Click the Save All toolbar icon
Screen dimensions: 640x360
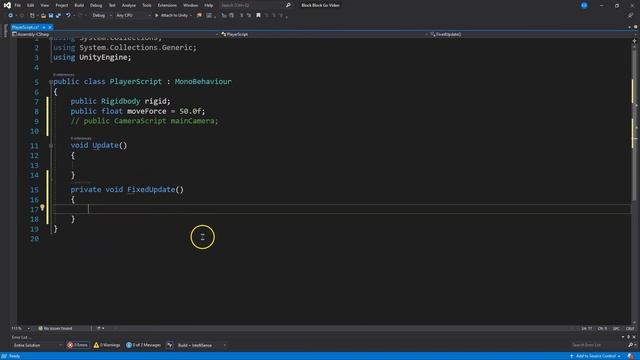[58, 16]
